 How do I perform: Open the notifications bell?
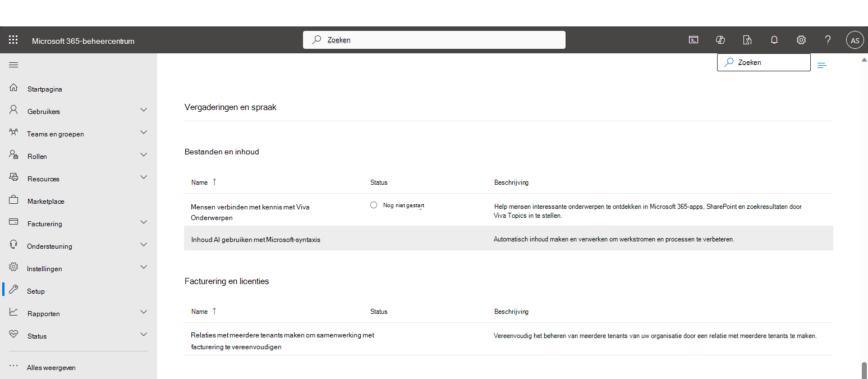(x=774, y=40)
